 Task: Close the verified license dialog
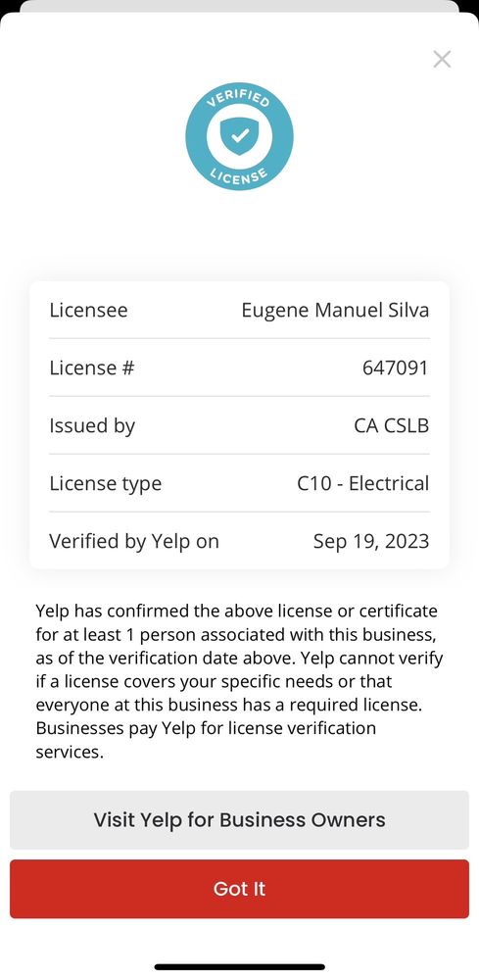coord(442,60)
